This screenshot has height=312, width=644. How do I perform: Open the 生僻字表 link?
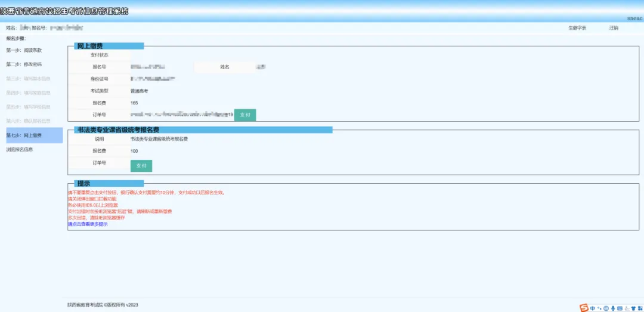(577, 28)
